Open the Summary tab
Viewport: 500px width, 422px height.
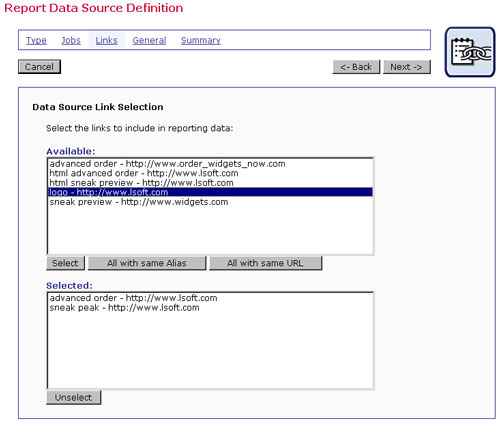tap(201, 40)
